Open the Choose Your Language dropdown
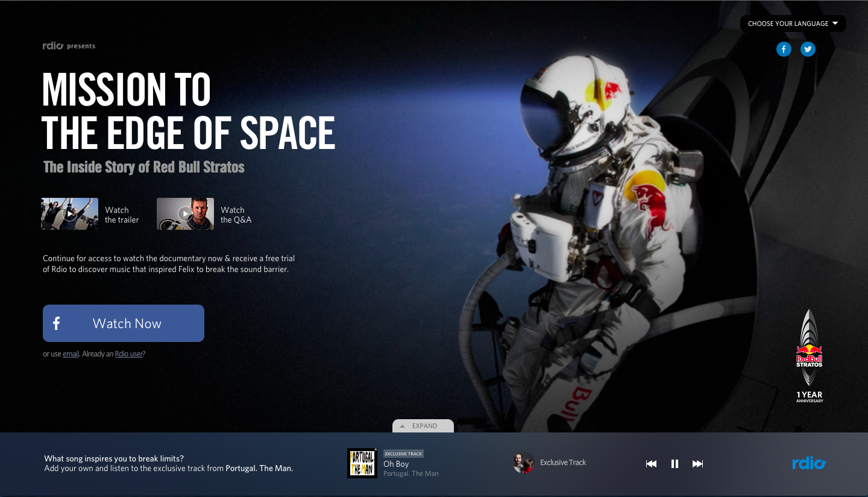The width and height of the screenshot is (868, 497). pos(793,24)
